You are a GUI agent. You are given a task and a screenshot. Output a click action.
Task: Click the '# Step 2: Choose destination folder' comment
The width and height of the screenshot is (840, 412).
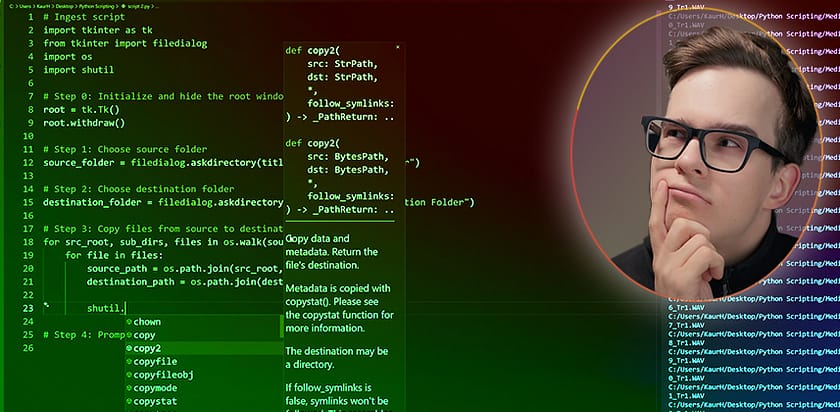139,189
